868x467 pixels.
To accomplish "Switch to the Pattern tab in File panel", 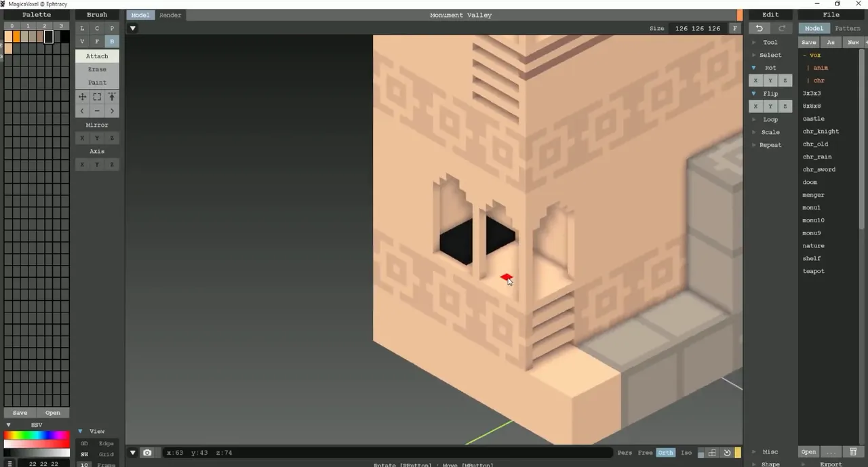I will pos(847,28).
